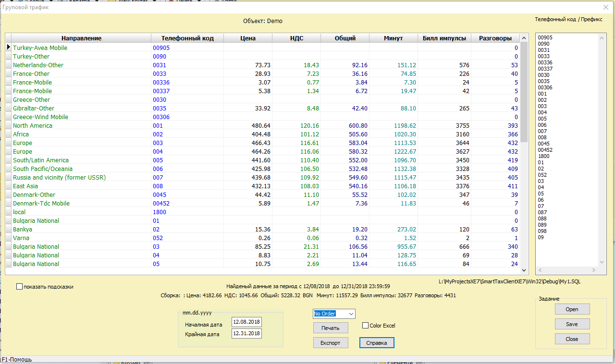Select the Gibraltar-Other direction cell
The width and height of the screenshot is (615, 364).
[x=81, y=108]
